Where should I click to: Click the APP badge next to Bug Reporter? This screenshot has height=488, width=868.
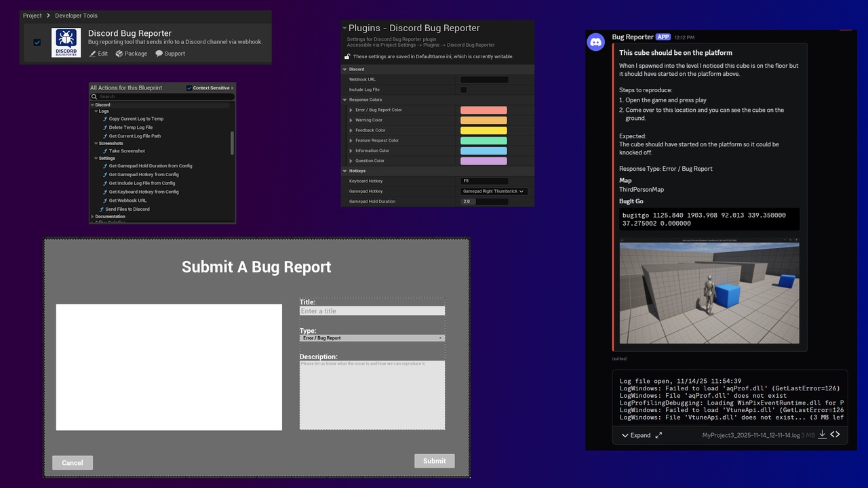(x=663, y=37)
